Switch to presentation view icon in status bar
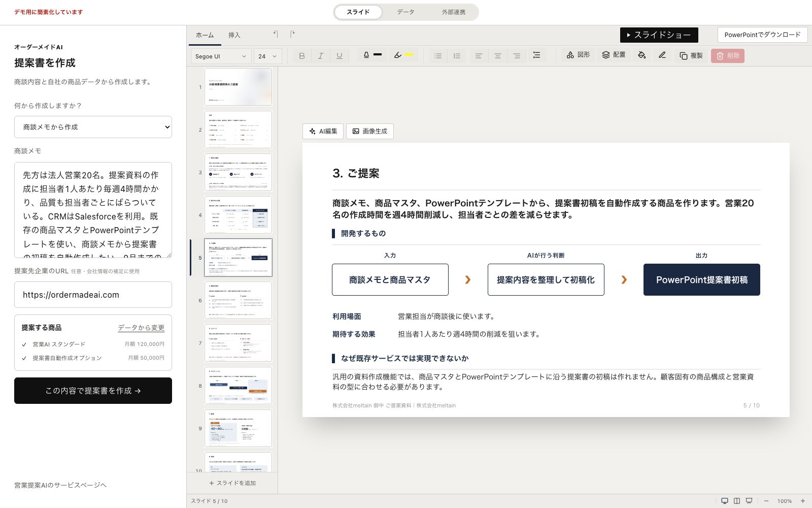The image size is (812, 508). coord(749,501)
